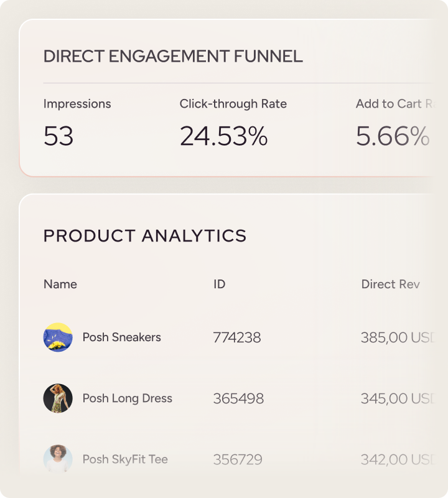Sort by the Direct Rev column header
This screenshot has width=448, height=498.
tap(390, 284)
